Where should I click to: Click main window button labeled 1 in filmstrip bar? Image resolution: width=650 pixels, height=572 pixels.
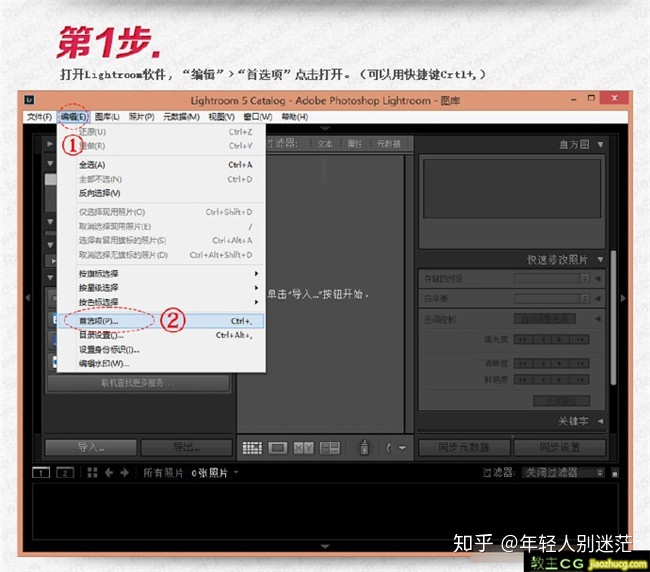41,473
